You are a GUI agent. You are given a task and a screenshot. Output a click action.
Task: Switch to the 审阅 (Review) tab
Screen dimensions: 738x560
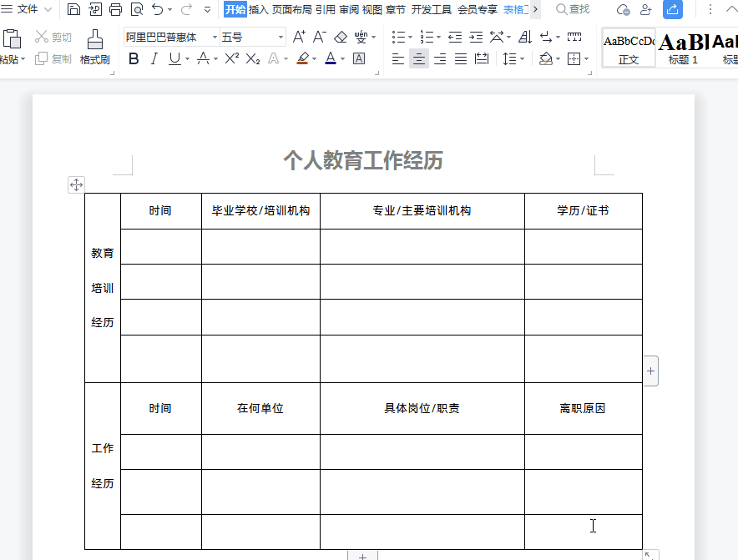click(x=349, y=9)
